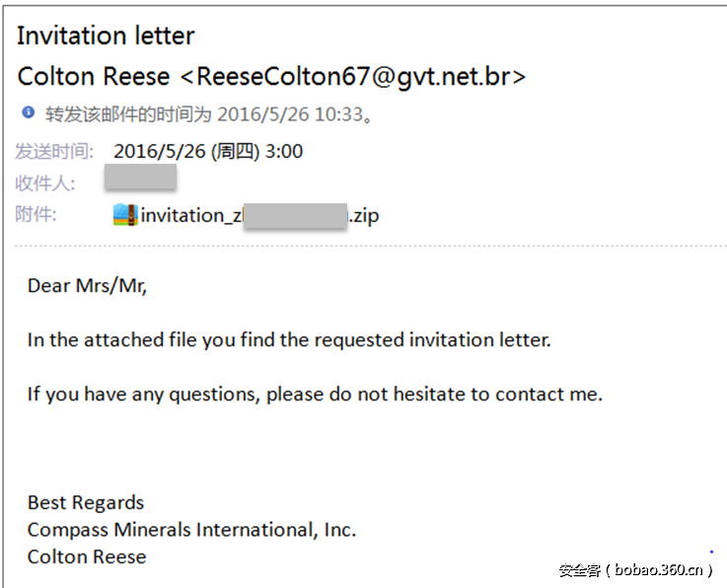
Task: Click the "do not hesitate to contact me" sentence
Action: point(315,394)
